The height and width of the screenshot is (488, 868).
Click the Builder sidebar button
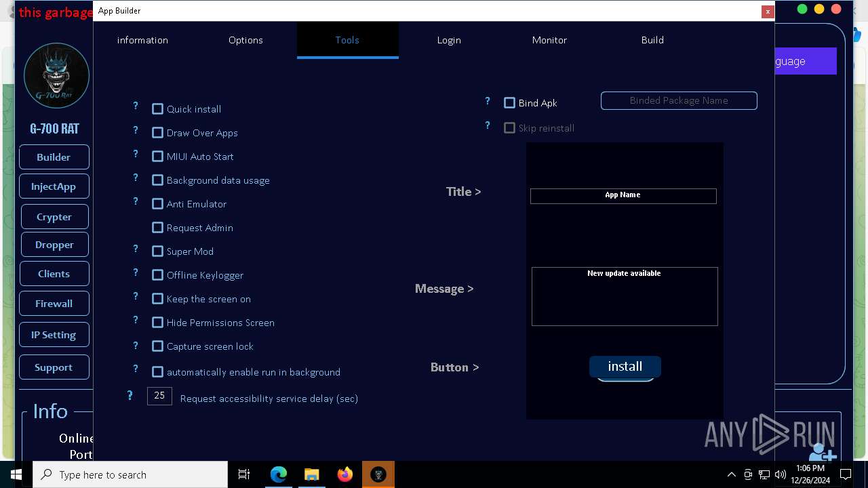click(54, 157)
